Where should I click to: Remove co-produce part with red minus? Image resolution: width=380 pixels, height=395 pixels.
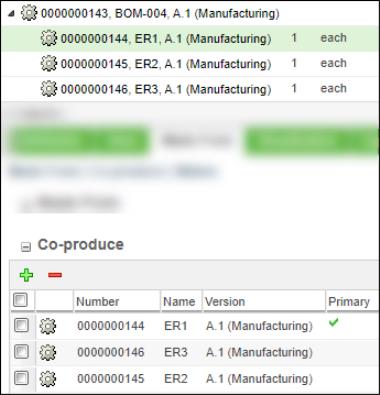(x=55, y=275)
